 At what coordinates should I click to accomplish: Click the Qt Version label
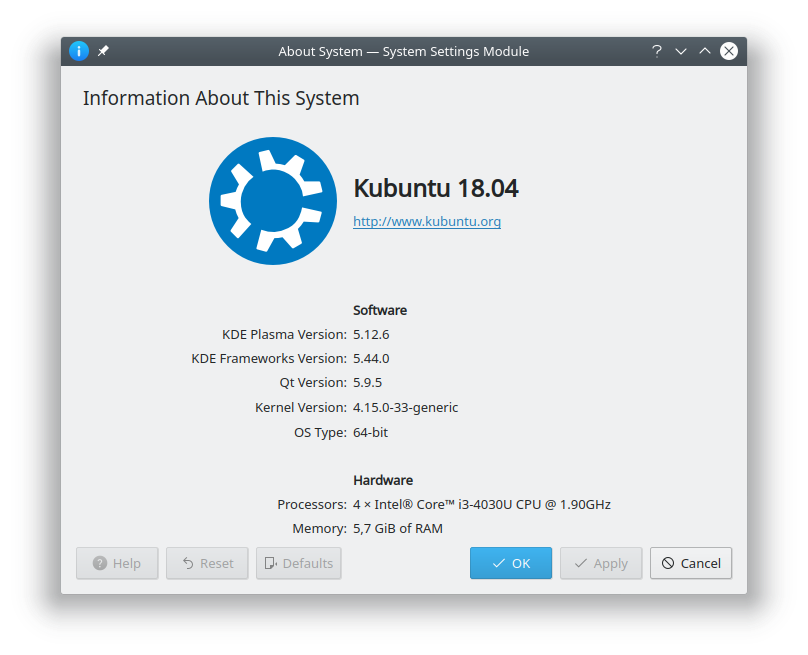point(313,382)
